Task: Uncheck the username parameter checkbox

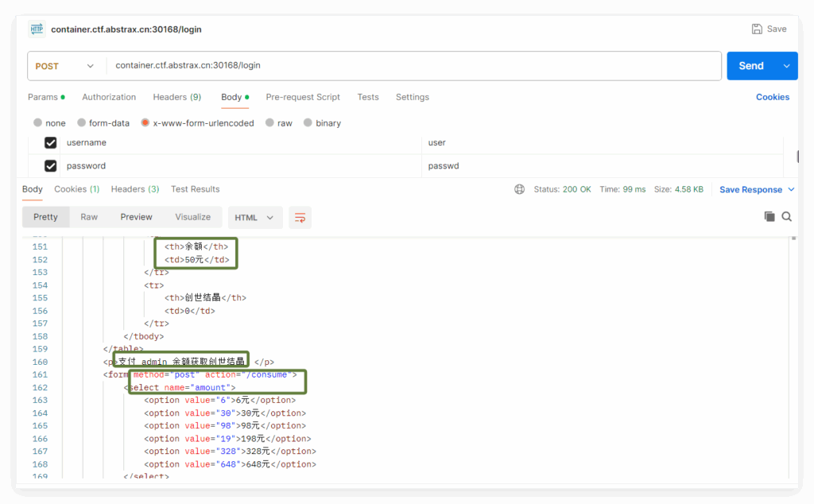Action: (51, 142)
